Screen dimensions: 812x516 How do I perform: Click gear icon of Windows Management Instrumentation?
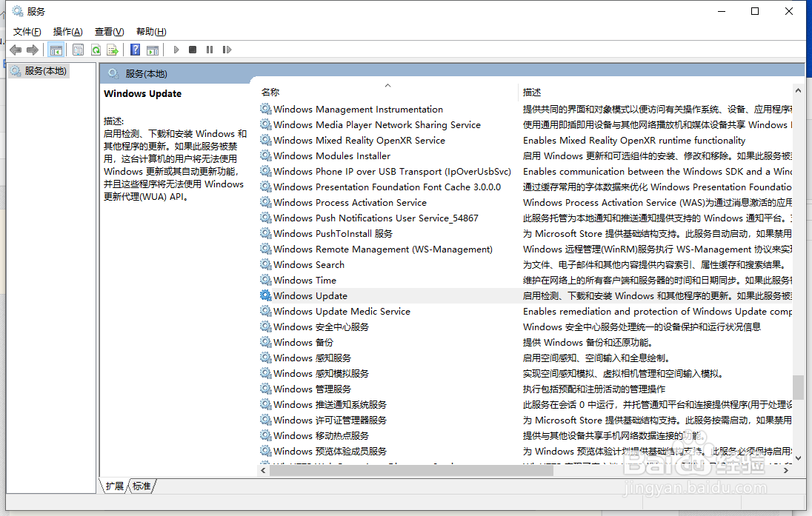[x=266, y=109]
